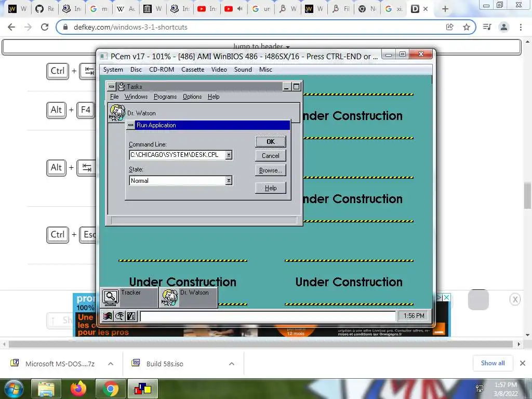532x399 pixels.
Task: Click the AdChoices icon on the ad
Action: 439,298
